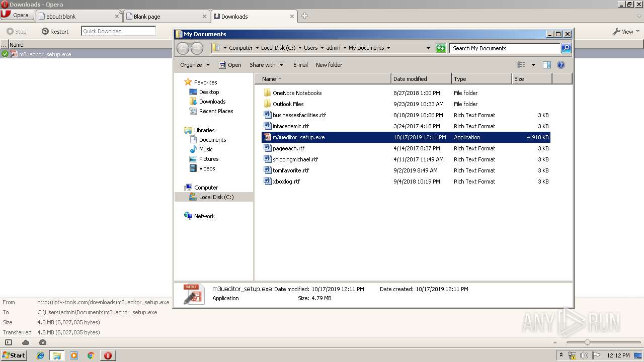
Task: Open the Share with dropdown
Action: (x=266, y=65)
